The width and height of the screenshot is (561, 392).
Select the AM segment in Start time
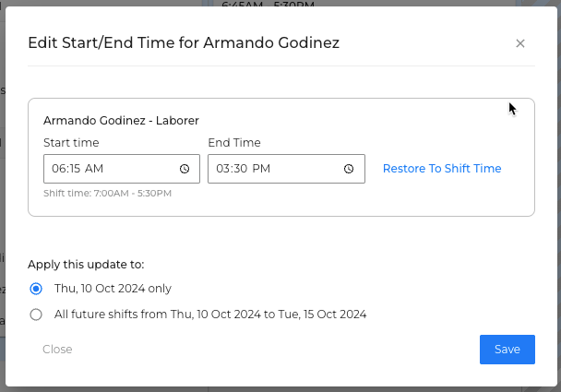[x=94, y=169]
